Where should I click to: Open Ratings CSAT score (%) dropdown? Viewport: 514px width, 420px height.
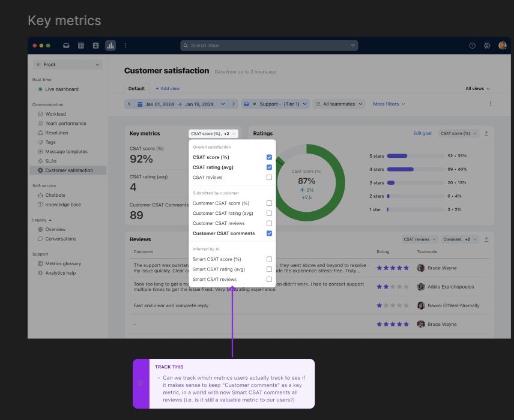click(458, 133)
